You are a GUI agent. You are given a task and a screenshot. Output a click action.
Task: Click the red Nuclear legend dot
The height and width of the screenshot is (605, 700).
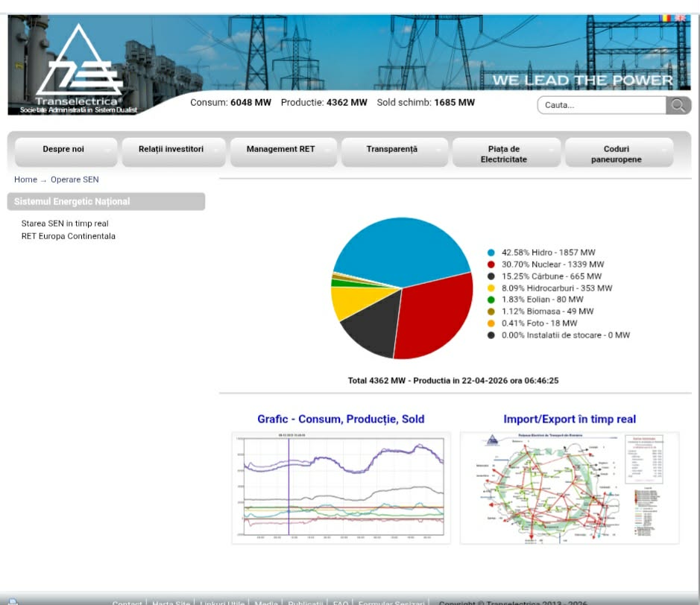pos(491,265)
